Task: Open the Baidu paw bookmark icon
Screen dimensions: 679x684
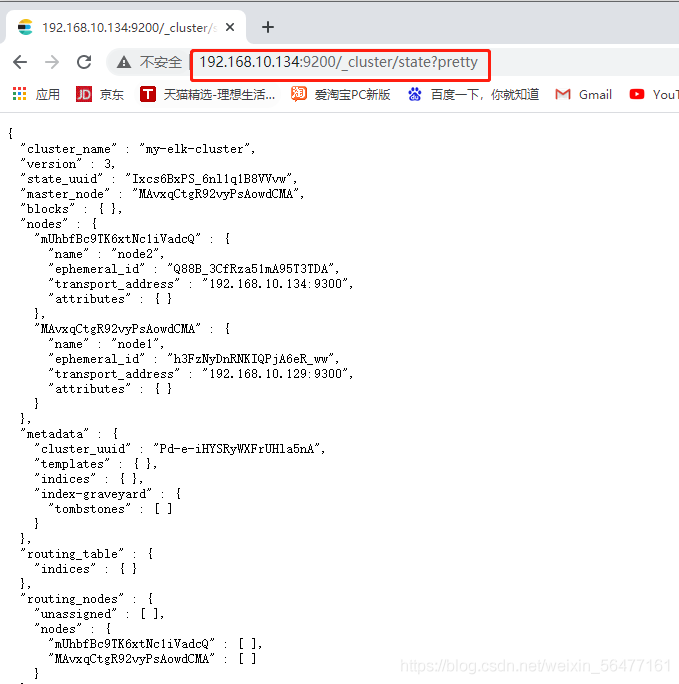Action: 415,94
